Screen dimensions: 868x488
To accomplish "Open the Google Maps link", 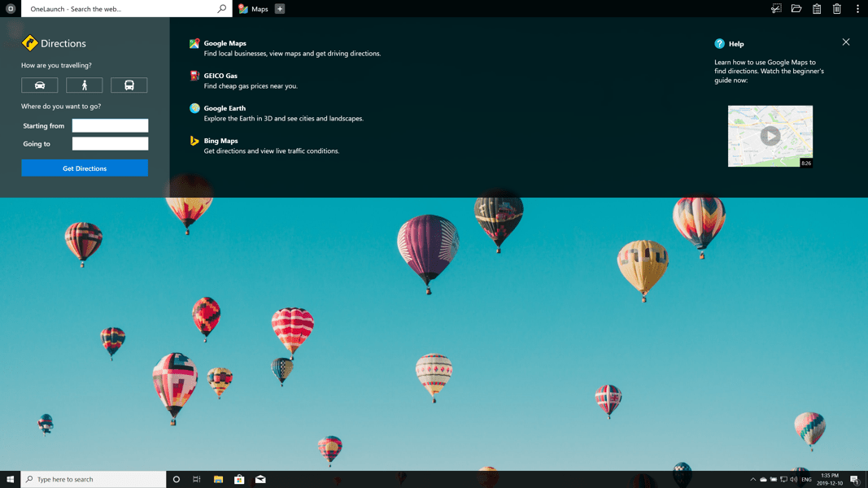I will [x=225, y=43].
